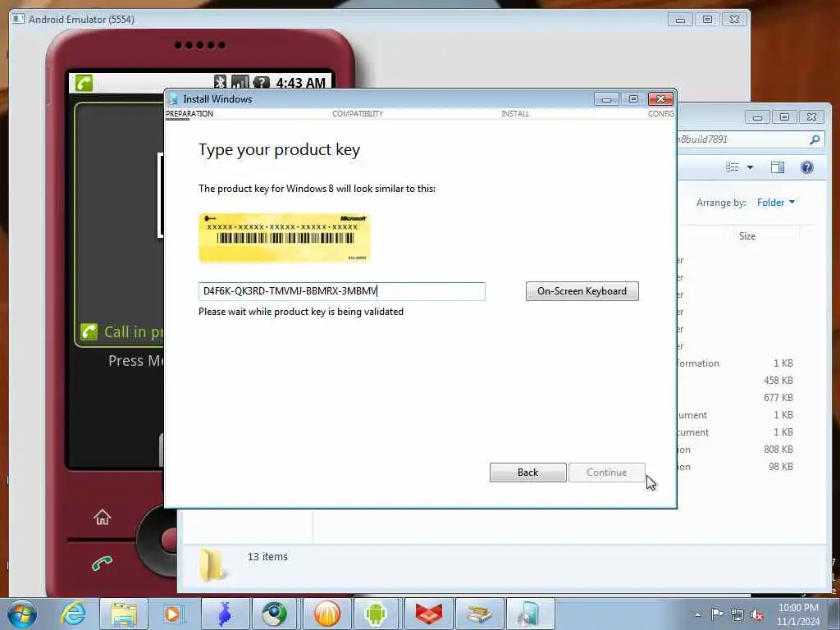The image size is (840, 630).
Task: Tap the green call button on the emulator
Action: coord(102,563)
